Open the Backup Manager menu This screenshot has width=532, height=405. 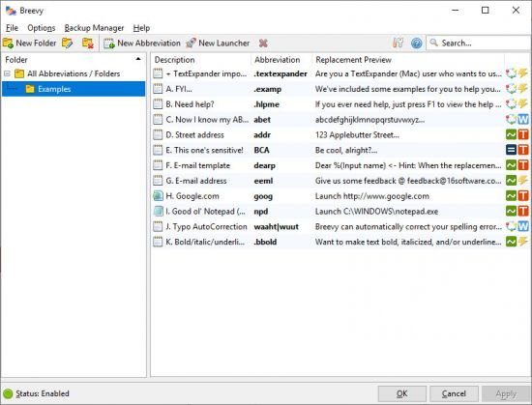click(94, 28)
